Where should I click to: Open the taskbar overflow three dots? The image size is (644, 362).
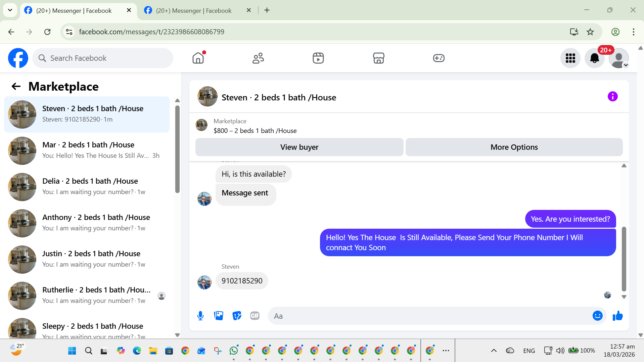tap(446, 351)
